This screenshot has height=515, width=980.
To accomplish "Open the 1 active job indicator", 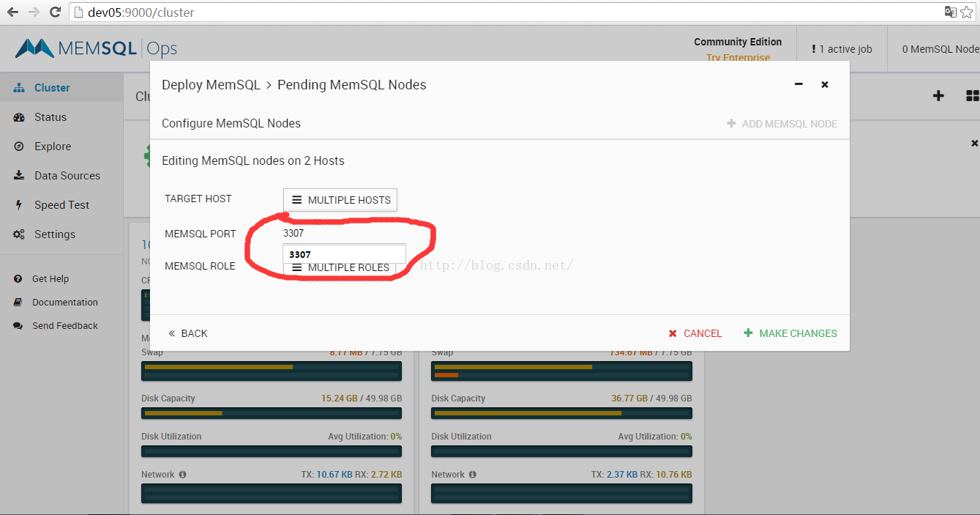I will tap(842, 49).
